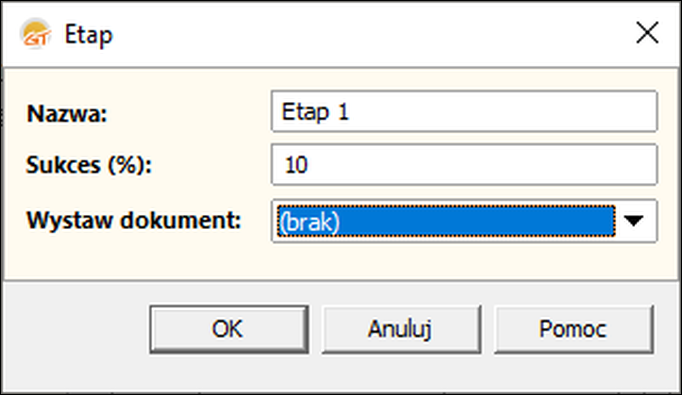Expand the Wystaw dokument dropdown arrow
The image size is (682, 395).
tap(633, 221)
